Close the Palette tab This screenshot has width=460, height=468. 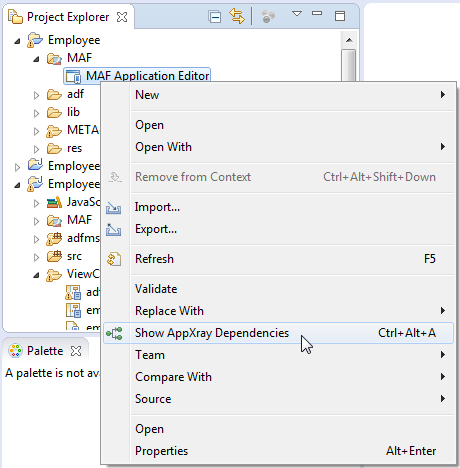pyautogui.click(x=76, y=351)
